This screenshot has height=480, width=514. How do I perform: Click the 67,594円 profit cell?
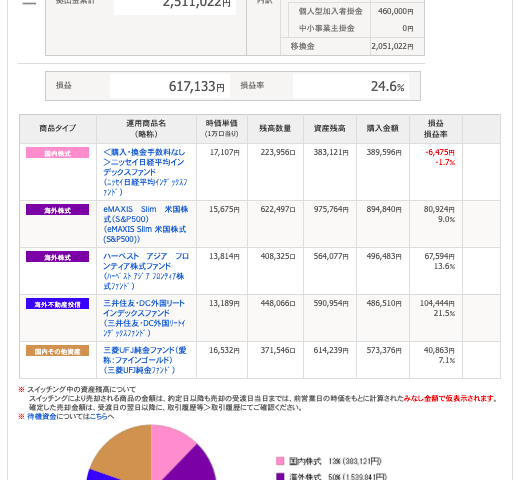[439, 256]
